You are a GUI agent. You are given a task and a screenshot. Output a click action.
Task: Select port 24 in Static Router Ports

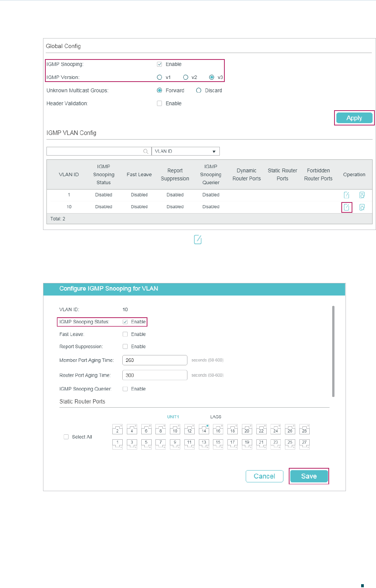point(275,429)
